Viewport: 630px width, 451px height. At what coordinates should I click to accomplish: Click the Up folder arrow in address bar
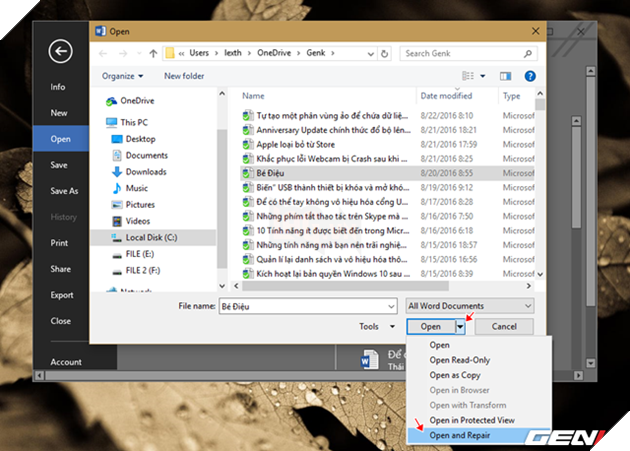(153, 53)
